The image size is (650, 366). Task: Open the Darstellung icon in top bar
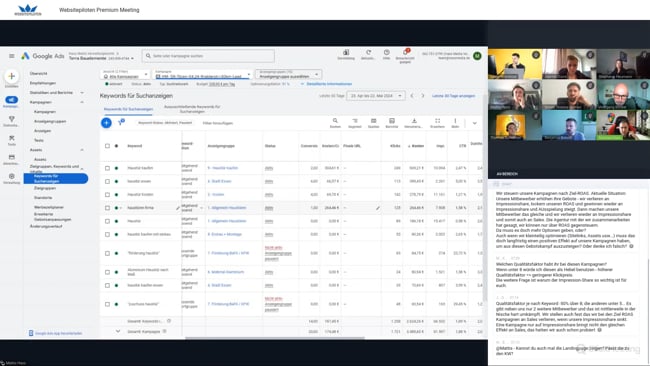(x=346, y=53)
